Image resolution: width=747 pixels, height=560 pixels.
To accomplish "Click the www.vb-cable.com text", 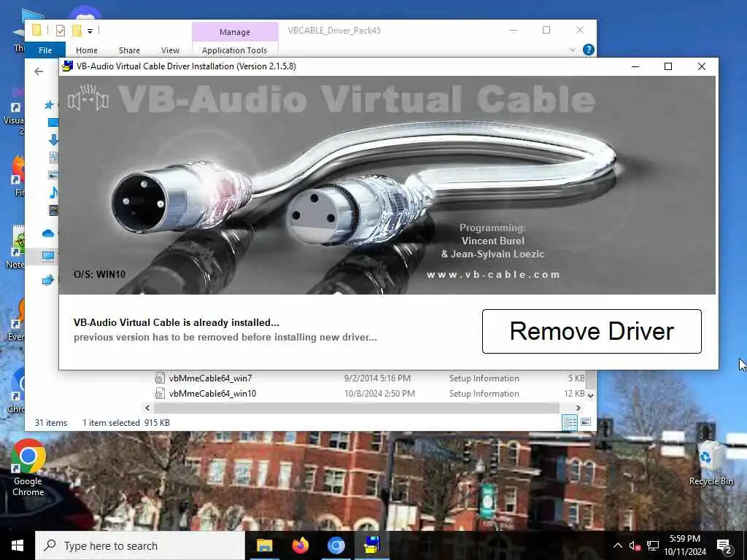I will tap(492, 275).
